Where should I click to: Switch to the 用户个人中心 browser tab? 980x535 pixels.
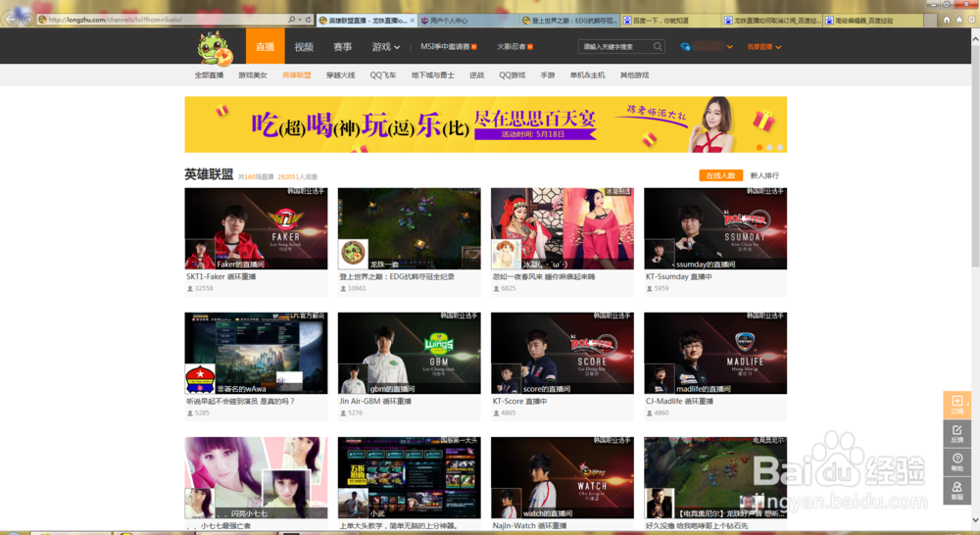pyautogui.click(x=467, y=21)
